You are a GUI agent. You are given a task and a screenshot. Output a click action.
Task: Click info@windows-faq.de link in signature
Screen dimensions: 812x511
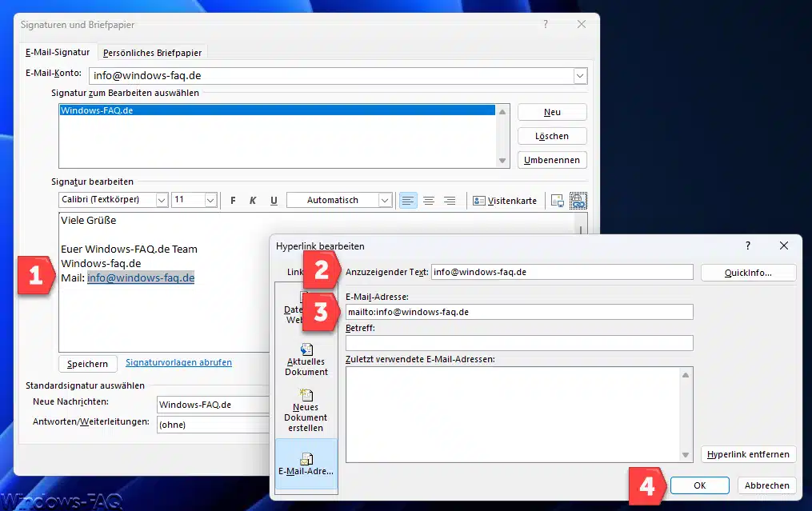(141, 277)
